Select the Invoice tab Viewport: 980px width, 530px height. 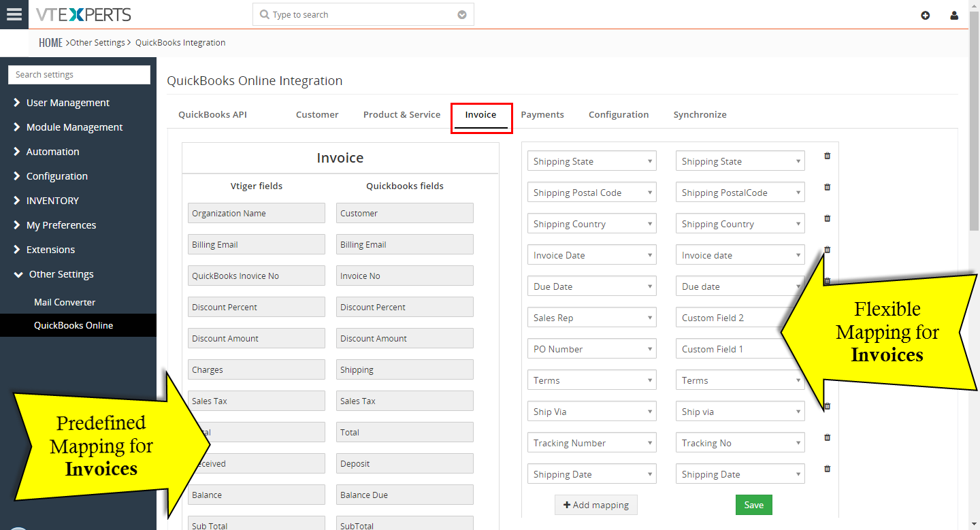pos(480,114)
